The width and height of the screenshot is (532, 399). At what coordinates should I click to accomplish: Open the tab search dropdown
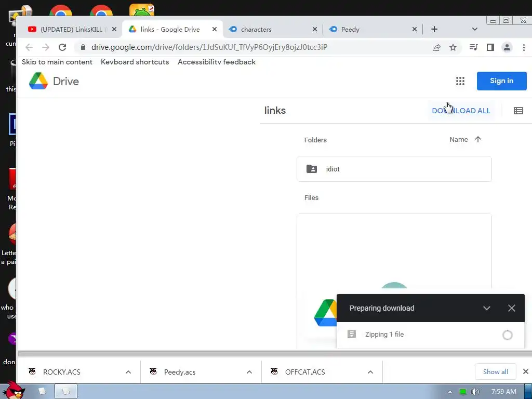coord(475,29)
